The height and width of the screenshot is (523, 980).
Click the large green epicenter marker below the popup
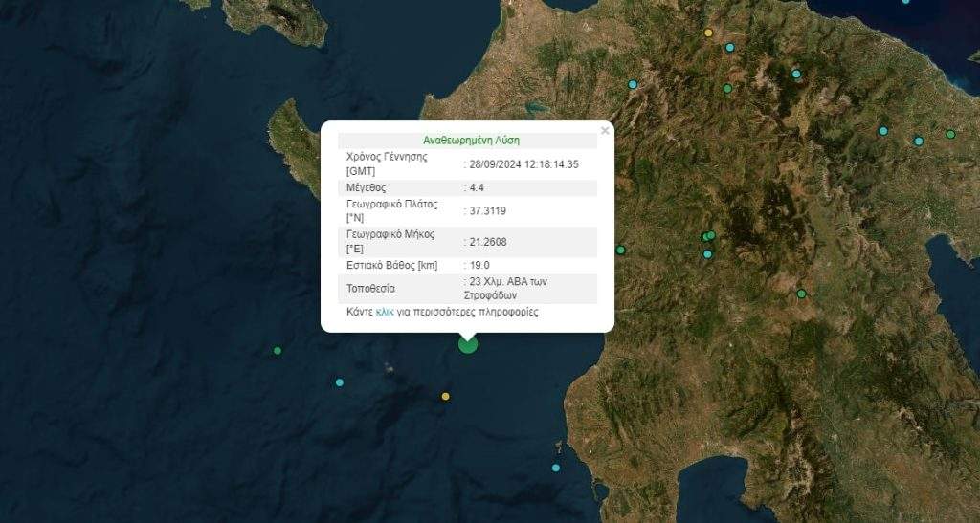467,343
